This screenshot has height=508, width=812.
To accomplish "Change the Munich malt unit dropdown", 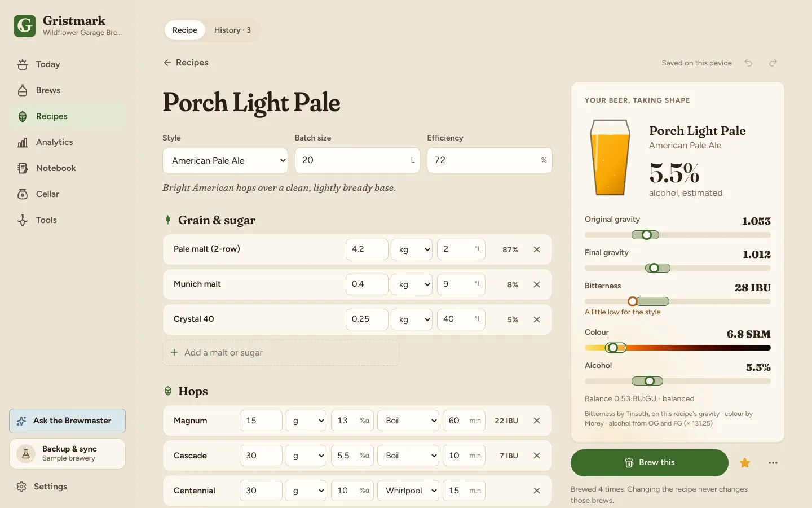I will click(x=412, y=284).
